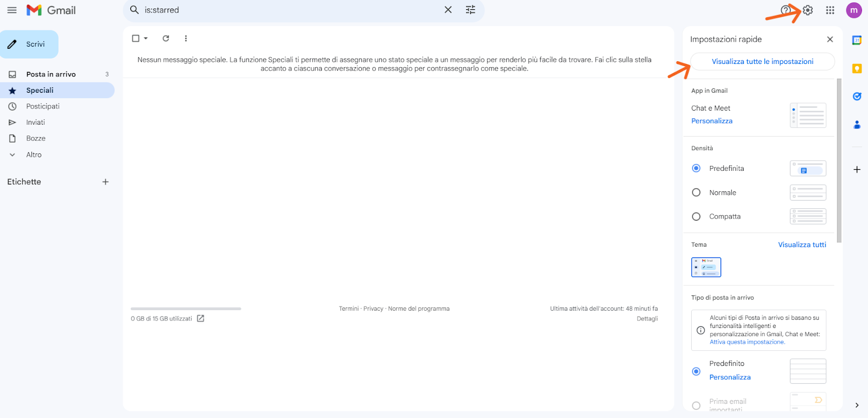Viewport: 868px width, 418px height.
Task: Open Google Keep in side panel
Action: coord(857,68)
